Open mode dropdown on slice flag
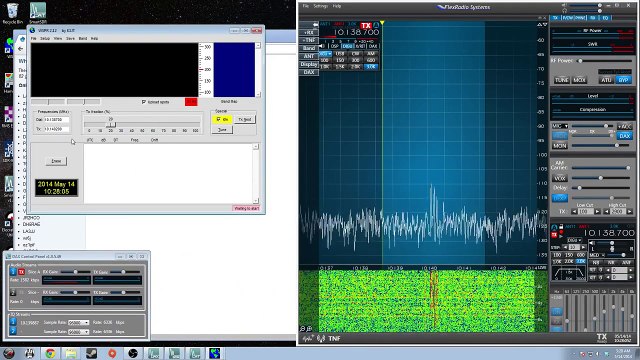This screenshot has width=640, height=360. coord(326,54)
